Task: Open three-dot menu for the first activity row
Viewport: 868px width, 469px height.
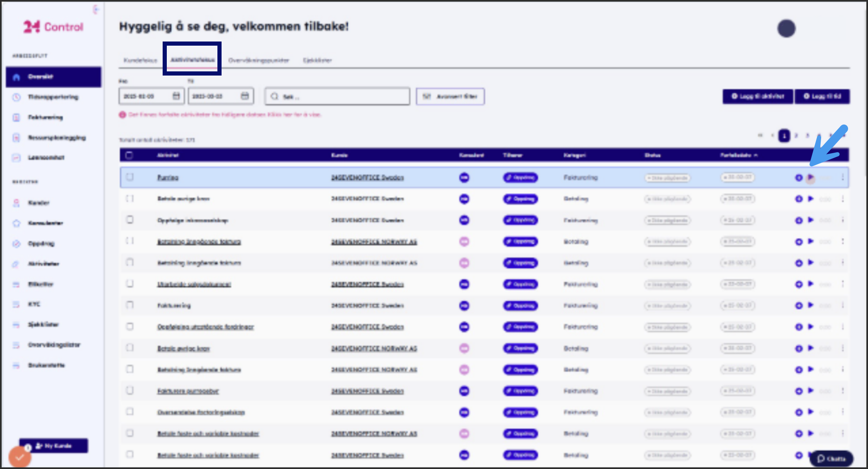Action: (843, 178)
